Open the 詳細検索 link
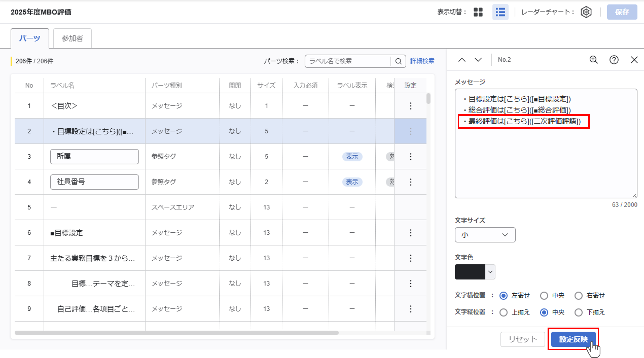 [422, 61]
